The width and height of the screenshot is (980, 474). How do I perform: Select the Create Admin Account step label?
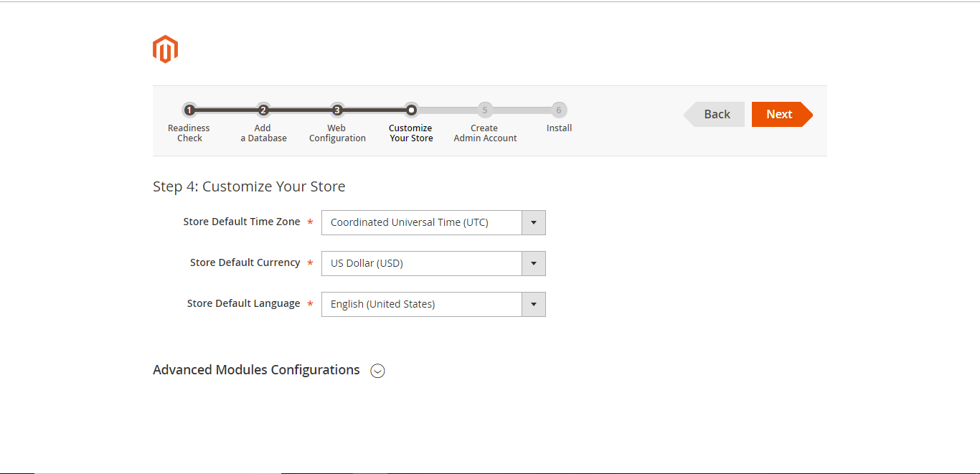coord(485,133)
